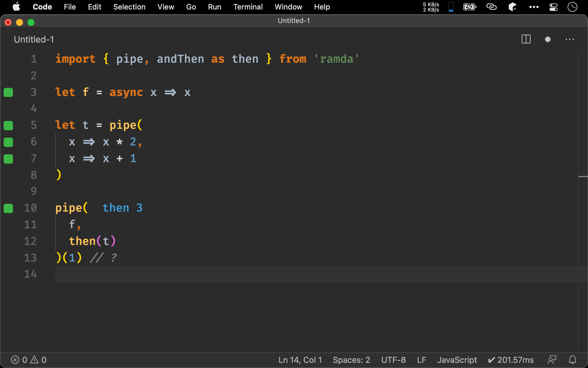Click the unsaved changes dot on the tab bar
The image size is (588, 368).
548,39
